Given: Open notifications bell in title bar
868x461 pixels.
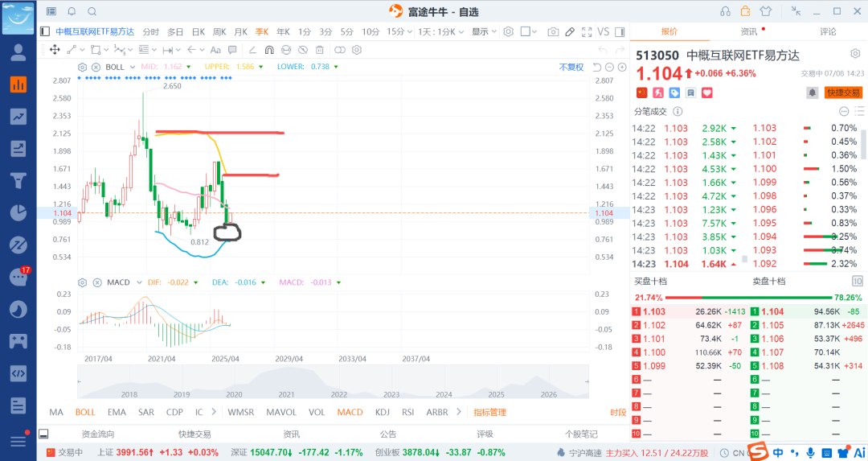Looking at the screenshot, I should [72, 11].
